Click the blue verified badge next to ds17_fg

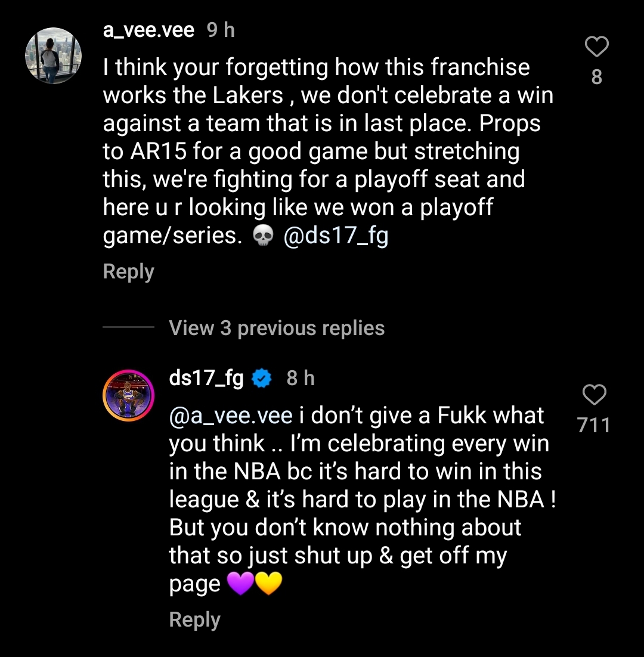[x=262, y=379]
